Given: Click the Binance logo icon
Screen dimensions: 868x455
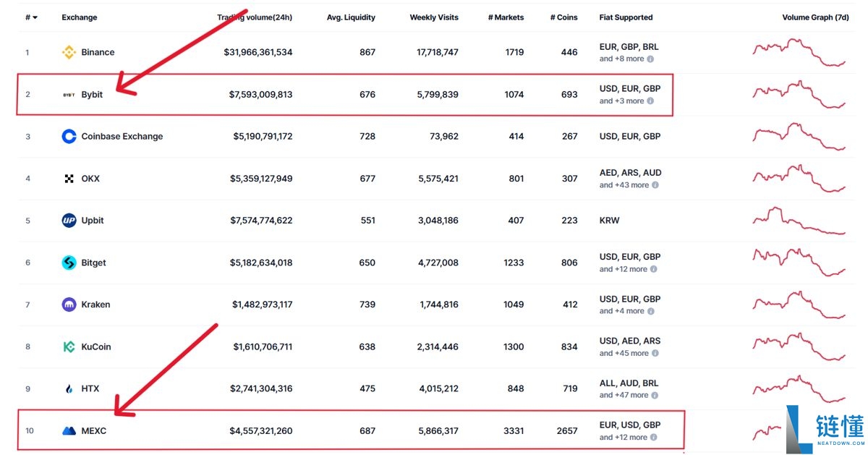Looking at the screenshot, I should coord(69,52).
